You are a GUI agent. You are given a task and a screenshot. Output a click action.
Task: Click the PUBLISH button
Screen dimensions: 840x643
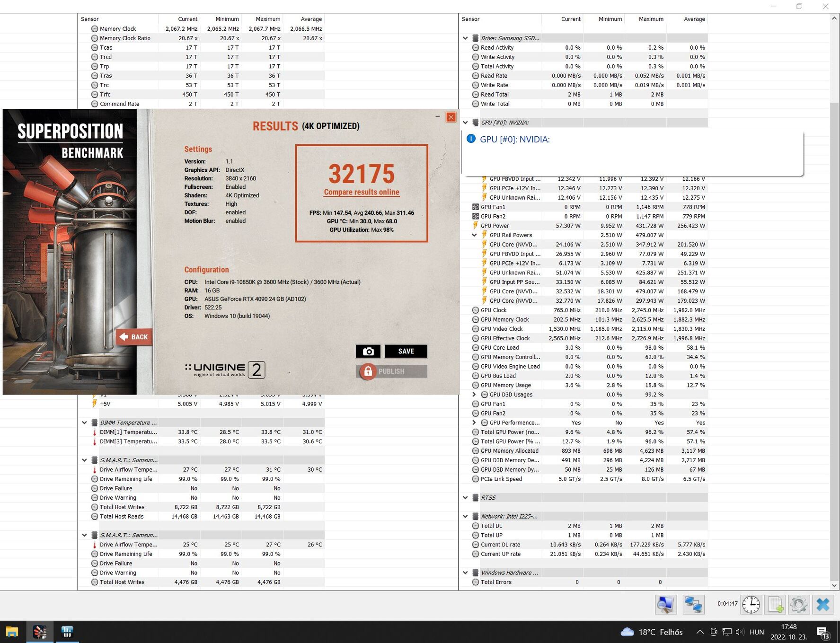point(391,371)
